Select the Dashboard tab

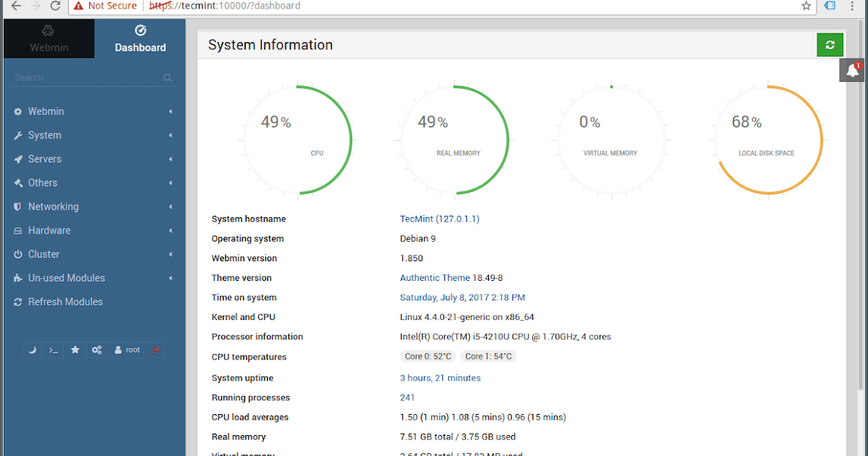[140, 39]
